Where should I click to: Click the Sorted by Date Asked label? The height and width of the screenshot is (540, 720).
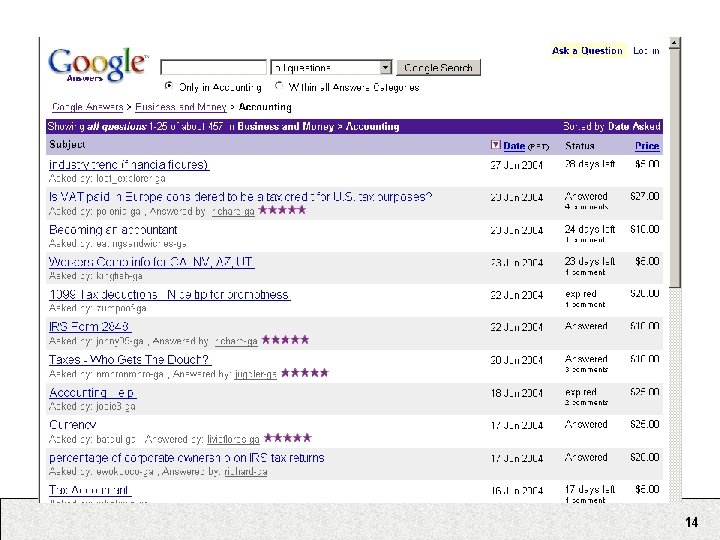pos(612,126)
